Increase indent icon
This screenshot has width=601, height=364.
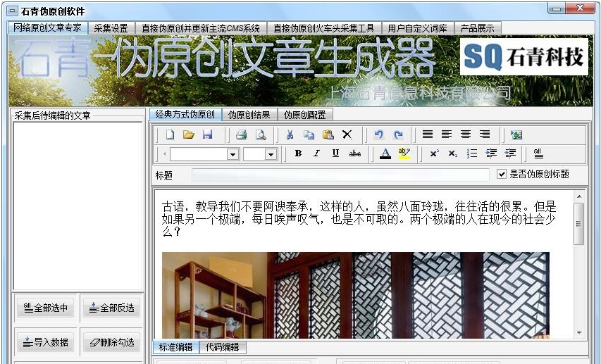491,153
